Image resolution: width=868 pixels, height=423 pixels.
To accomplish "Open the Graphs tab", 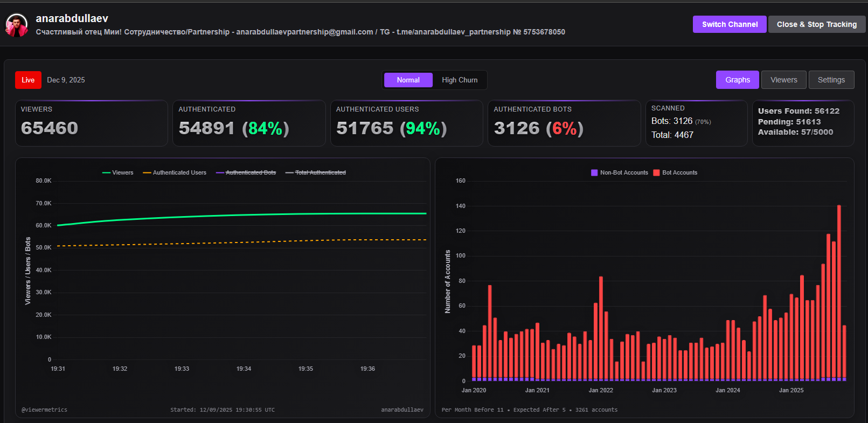I will [737, 80].
